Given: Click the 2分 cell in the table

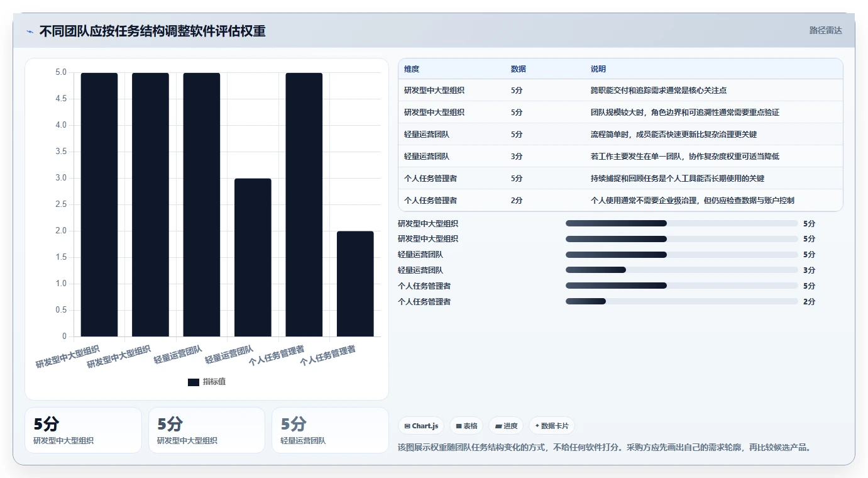Looking at the screenshot, I should 517,201.
